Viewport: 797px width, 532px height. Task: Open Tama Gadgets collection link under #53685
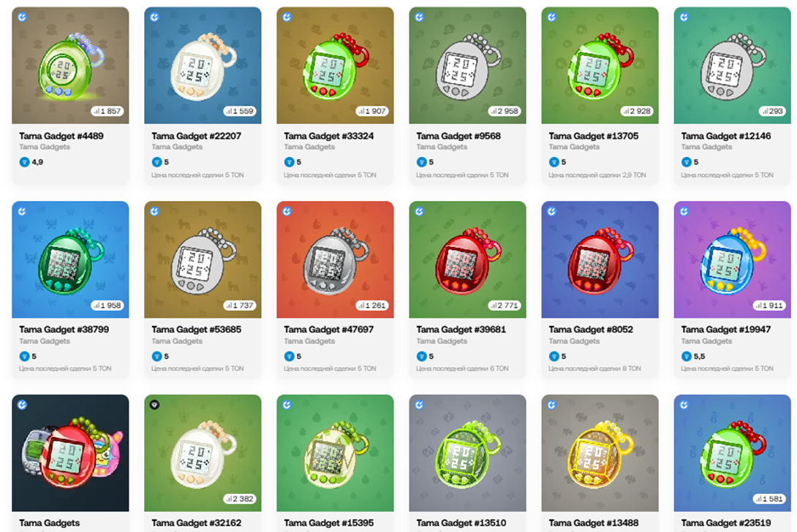177,341
